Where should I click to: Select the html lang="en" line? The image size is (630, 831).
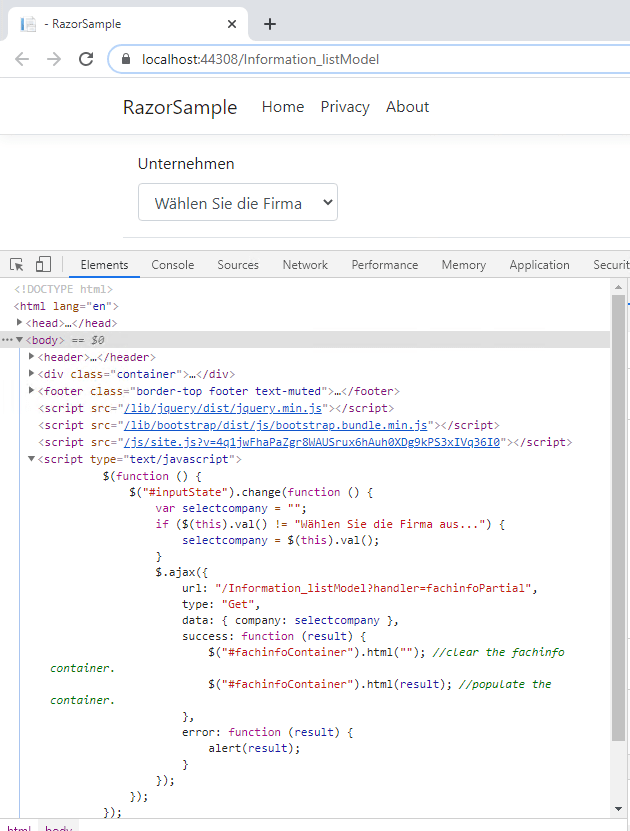click(66, 306)
